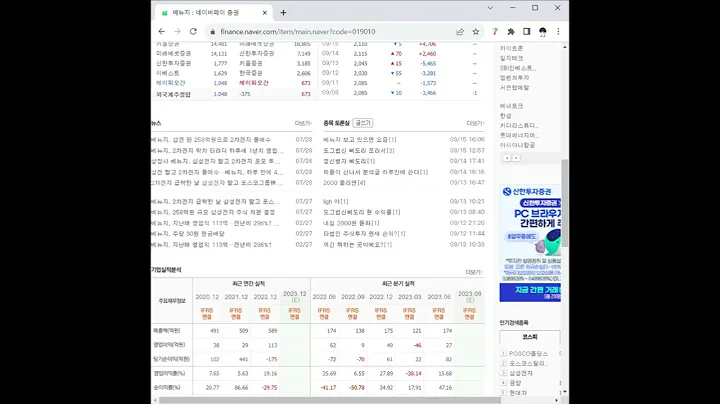Toggle the browser side panel icon
The width and height of the screenshot is (720, 404).
click(x=527, y=32)
